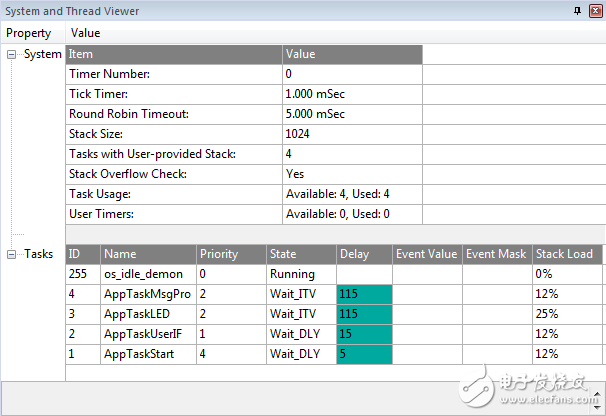This screenshot has height=416, width=606.
Task: Select the AppTaskLED task name
Action: coord(137,314)
